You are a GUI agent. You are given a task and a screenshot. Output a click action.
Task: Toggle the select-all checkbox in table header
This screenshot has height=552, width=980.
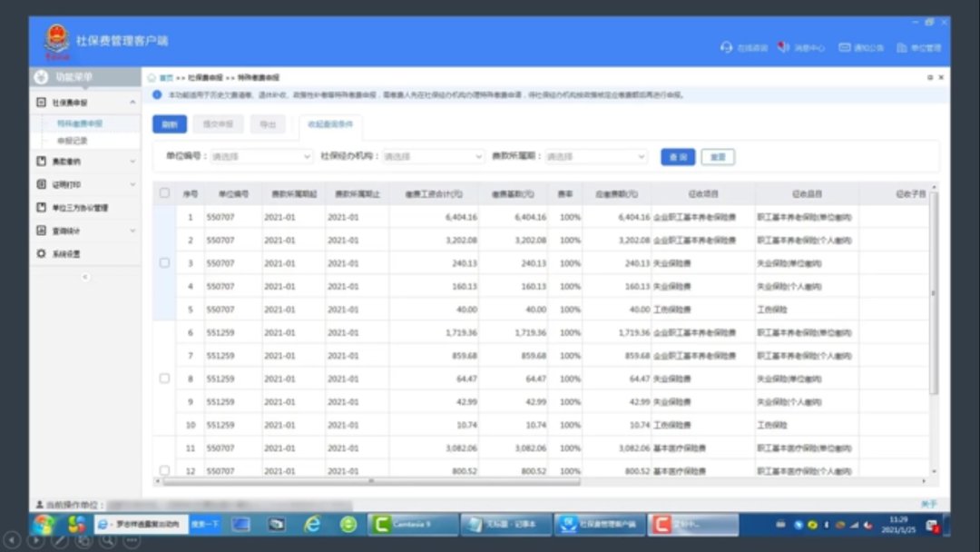click(164, 192)
